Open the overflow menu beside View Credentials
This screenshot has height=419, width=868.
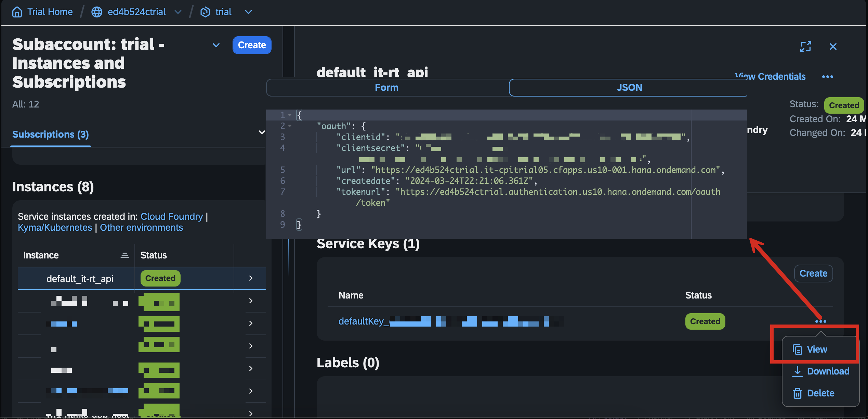[x=827, y=76]
